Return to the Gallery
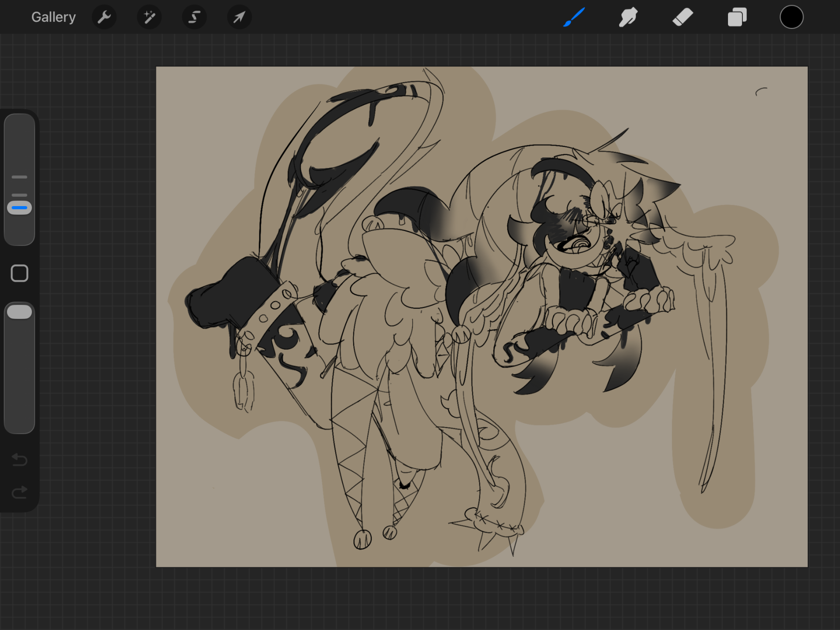840x630 pixels. coord(53,17)
